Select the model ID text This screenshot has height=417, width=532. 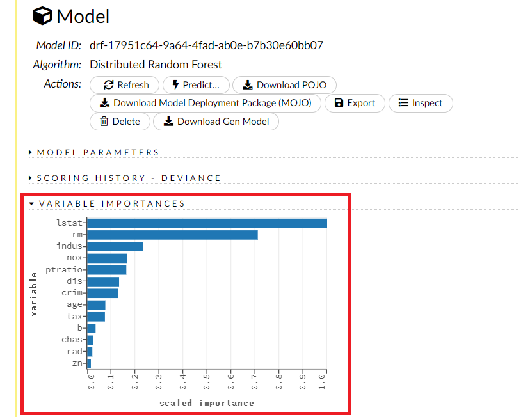point(206,45)
